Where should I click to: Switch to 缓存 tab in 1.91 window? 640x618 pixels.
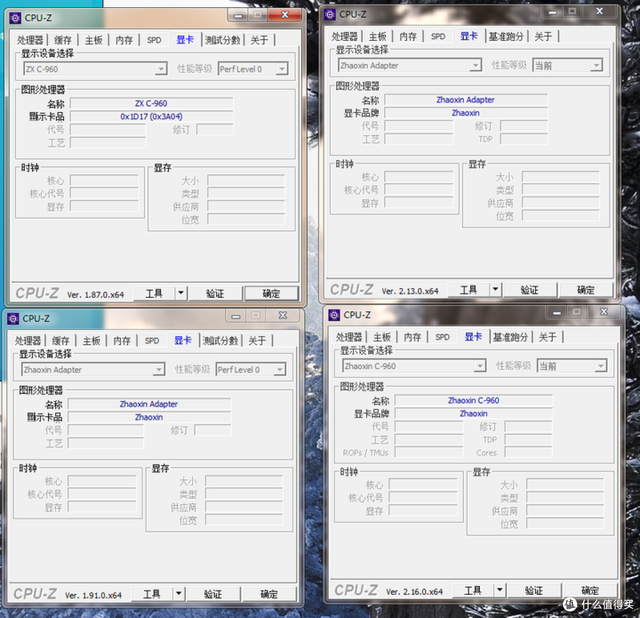[60, 340]
